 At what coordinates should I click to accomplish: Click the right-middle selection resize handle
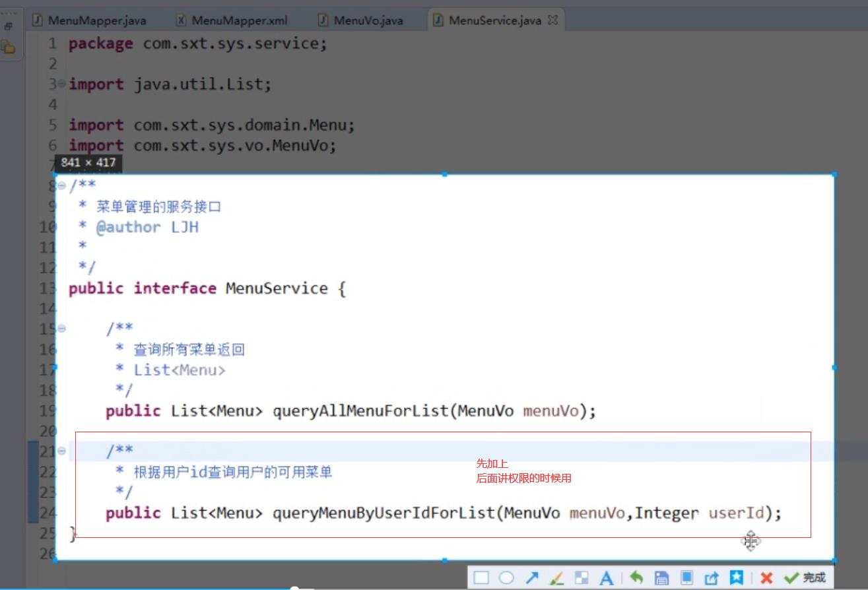(x=834, y=367)
